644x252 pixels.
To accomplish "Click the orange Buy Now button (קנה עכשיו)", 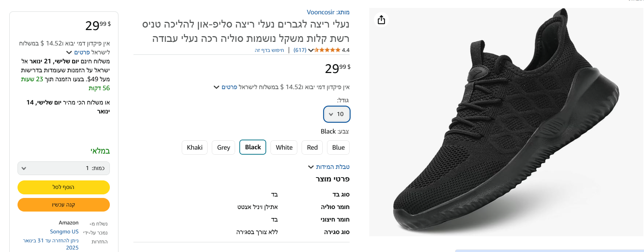I will (64, 205).
